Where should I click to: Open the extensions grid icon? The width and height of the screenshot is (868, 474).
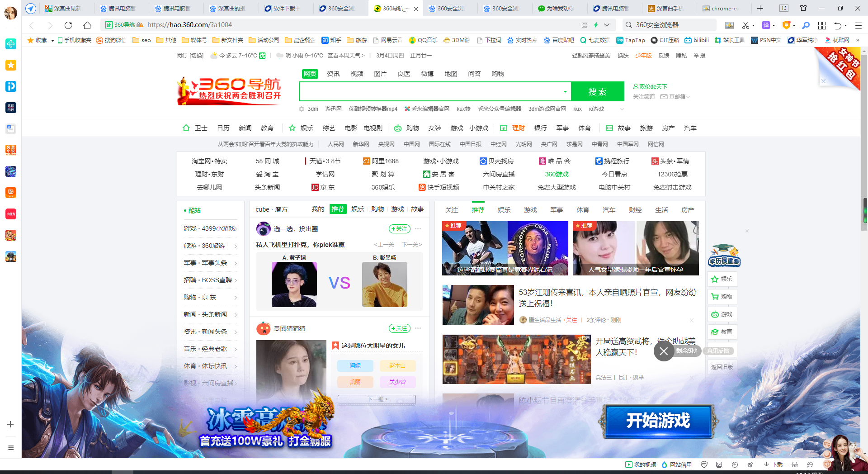[822, 25]
